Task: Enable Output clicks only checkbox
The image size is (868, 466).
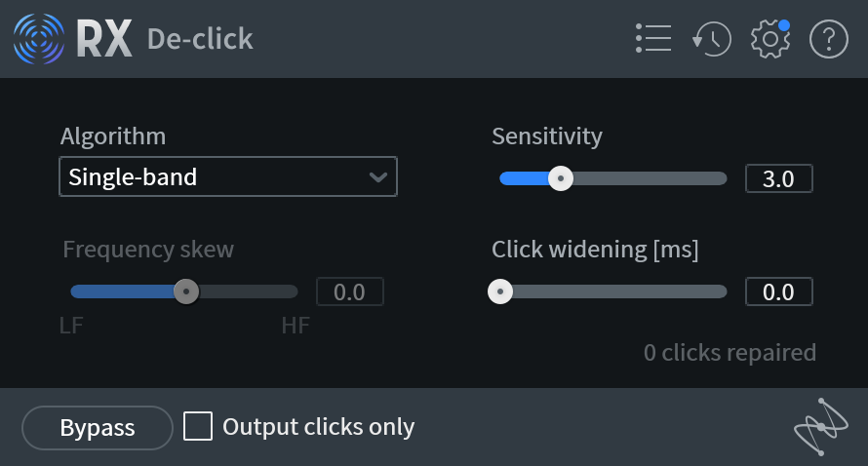Action: [198, 426]
